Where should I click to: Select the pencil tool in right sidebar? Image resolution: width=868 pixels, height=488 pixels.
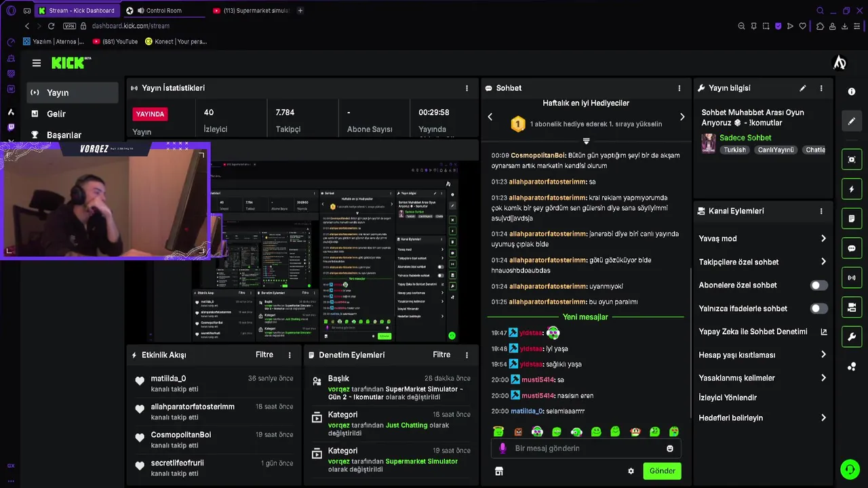(x=852, y=121)
